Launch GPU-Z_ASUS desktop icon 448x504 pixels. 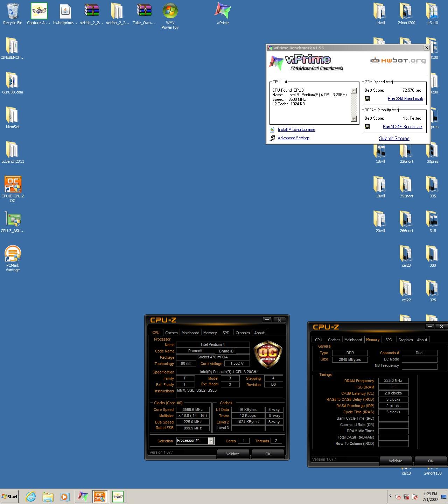13,222
